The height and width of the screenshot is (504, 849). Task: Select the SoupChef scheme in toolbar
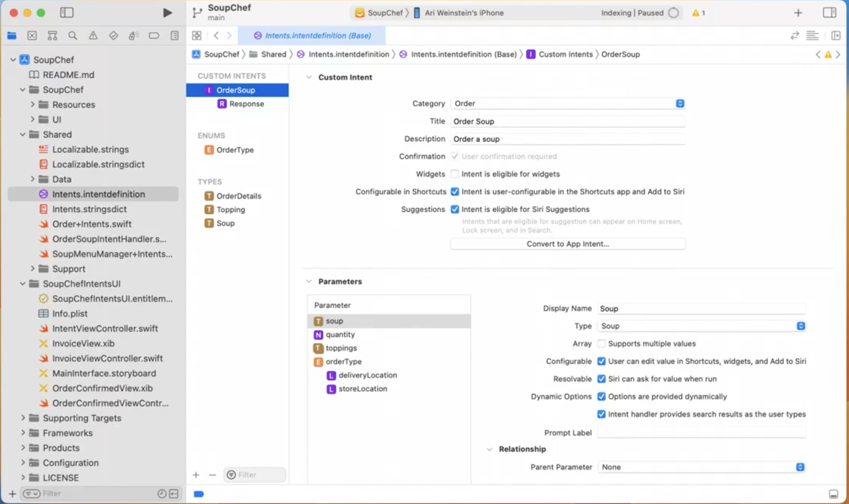pos(379,13)
